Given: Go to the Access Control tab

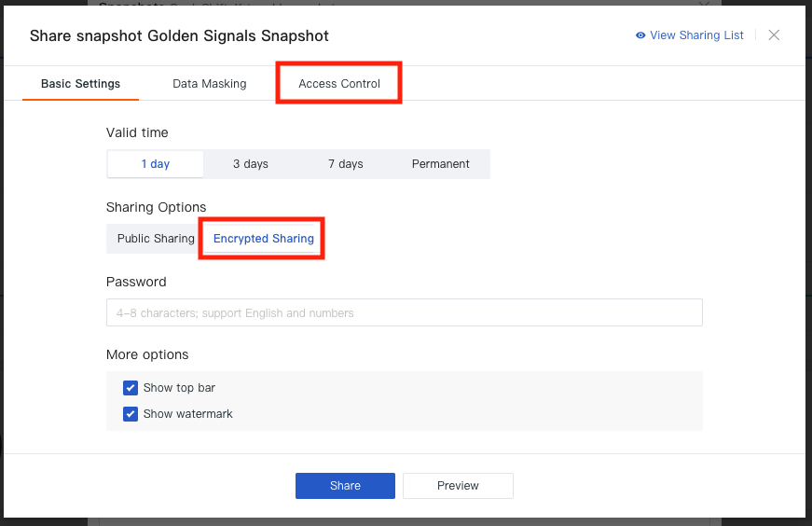Looking at the screenshot, I should 339,83.
